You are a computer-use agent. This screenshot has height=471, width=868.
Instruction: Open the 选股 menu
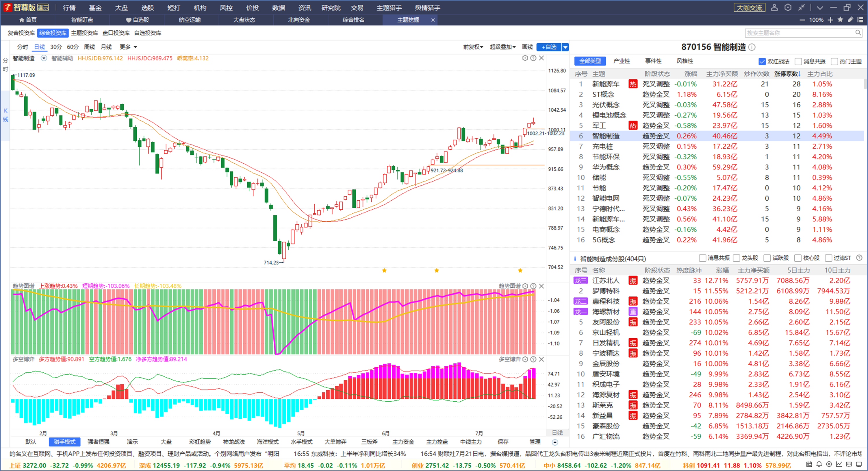tap(147, 8)
